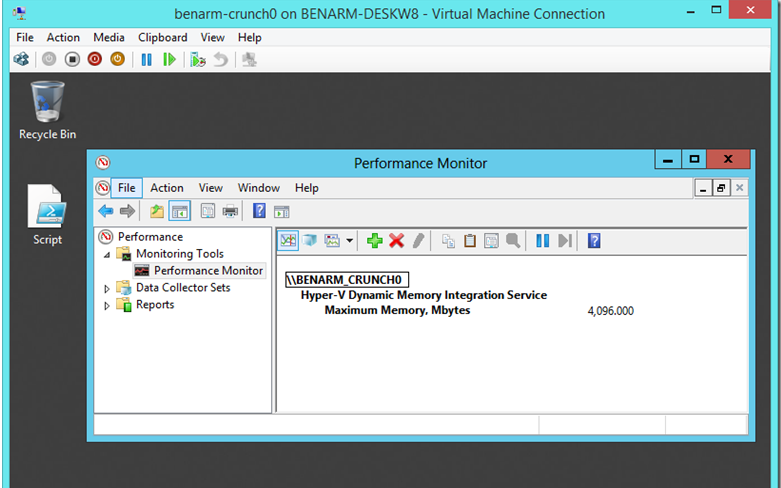Click the blue Back arrow button

105,211
